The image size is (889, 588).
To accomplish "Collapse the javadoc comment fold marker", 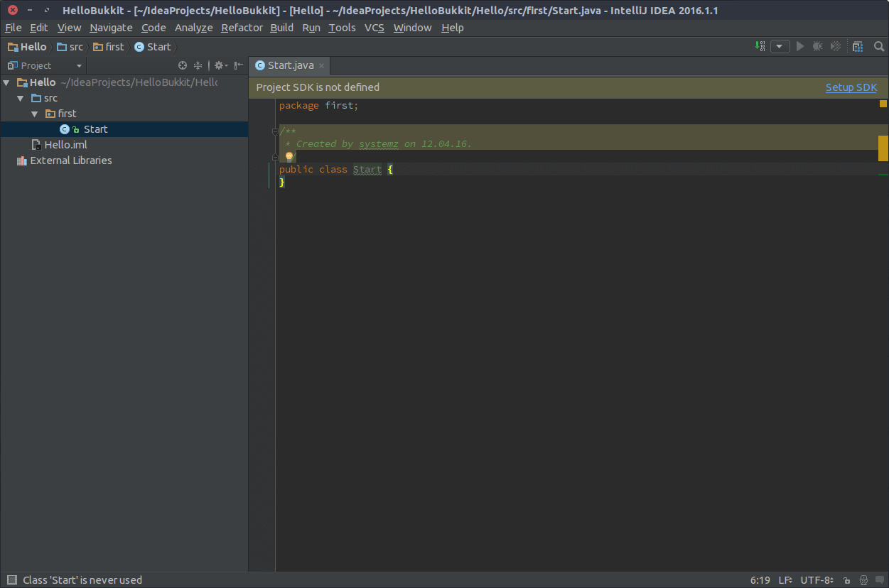I will point(275,131).
